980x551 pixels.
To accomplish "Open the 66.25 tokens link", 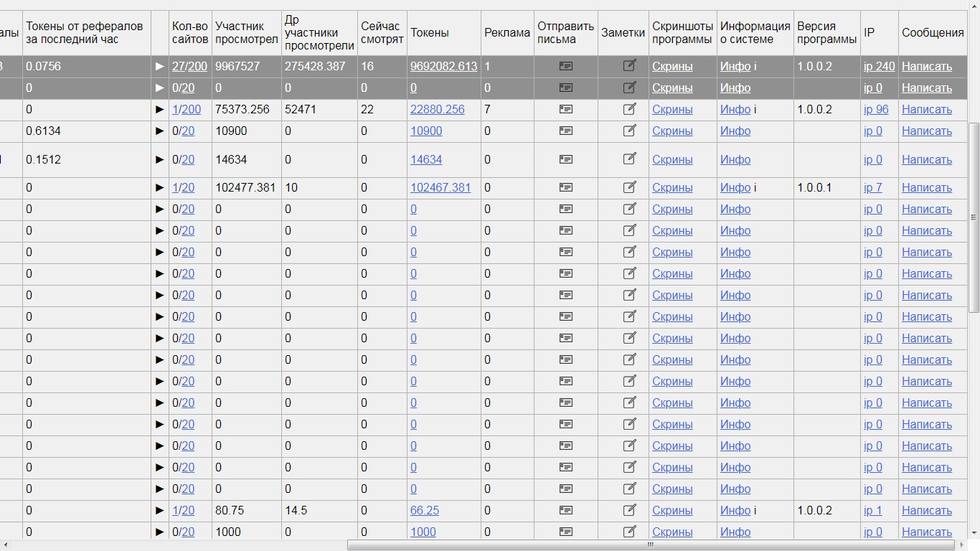I will [x=425, y=510].
